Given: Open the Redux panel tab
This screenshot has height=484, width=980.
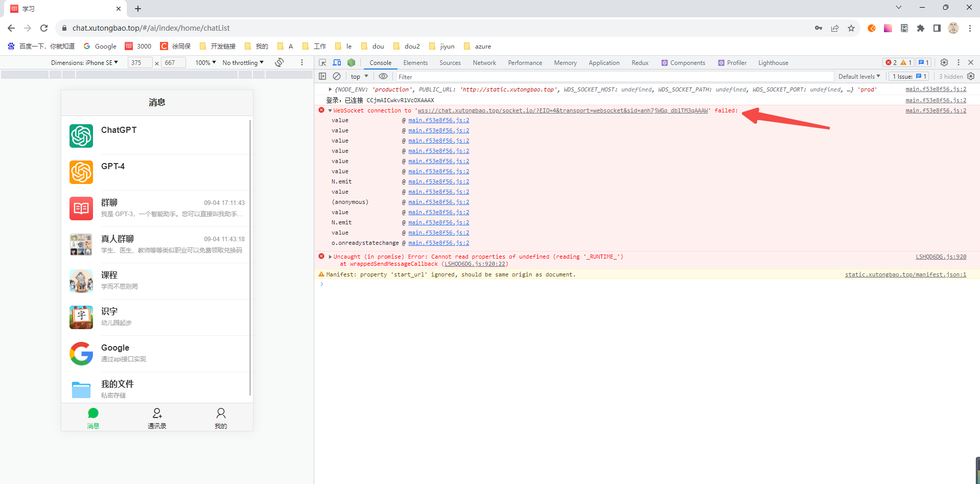Looking at the screenshot, I should coord(639,62).
